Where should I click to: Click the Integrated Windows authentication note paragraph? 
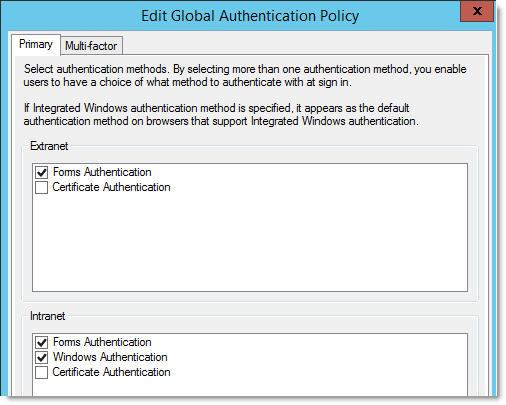tap(221, 114)
